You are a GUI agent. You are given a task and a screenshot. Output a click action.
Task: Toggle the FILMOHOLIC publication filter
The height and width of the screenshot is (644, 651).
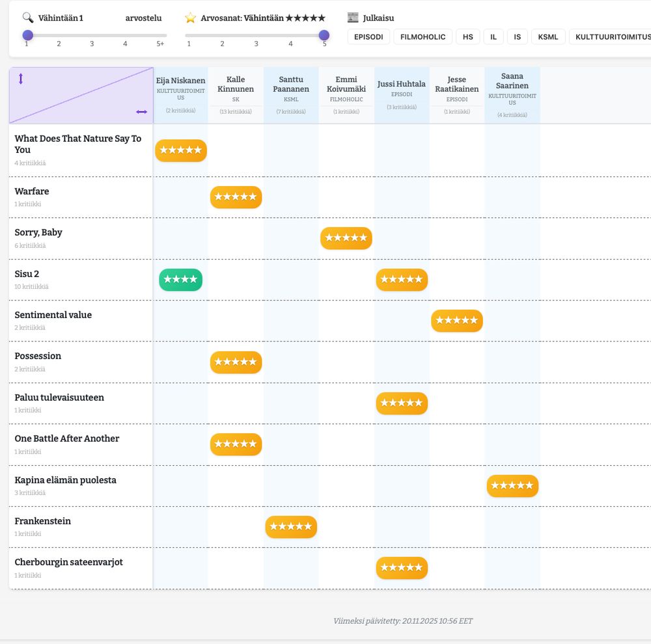(422, 37)
